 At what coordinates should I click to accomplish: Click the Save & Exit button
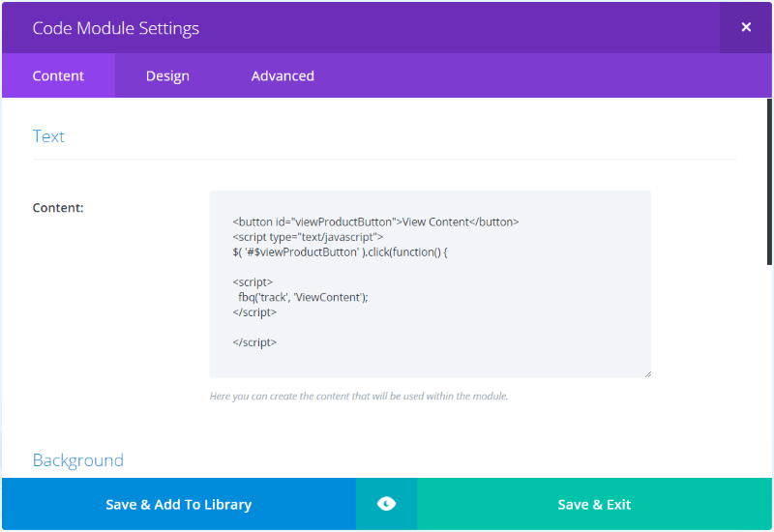coord(594,504)
